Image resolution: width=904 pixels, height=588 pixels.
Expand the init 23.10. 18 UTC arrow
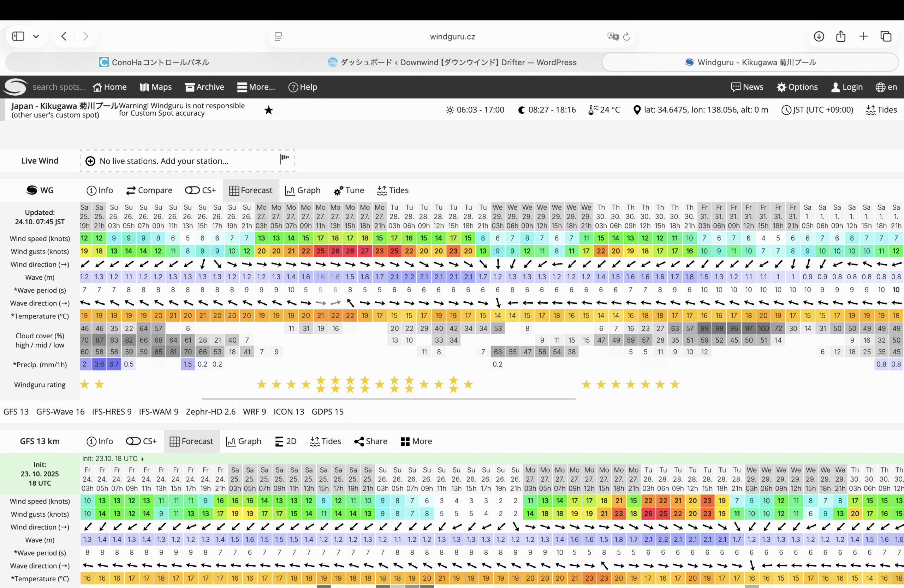(142, 458)
